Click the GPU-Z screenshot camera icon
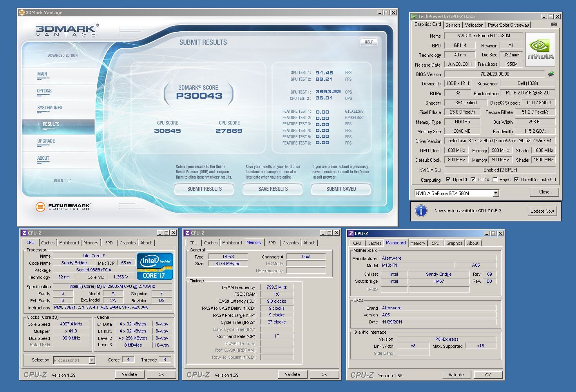Viewport: 576px width, 392px height. (554, 24)
